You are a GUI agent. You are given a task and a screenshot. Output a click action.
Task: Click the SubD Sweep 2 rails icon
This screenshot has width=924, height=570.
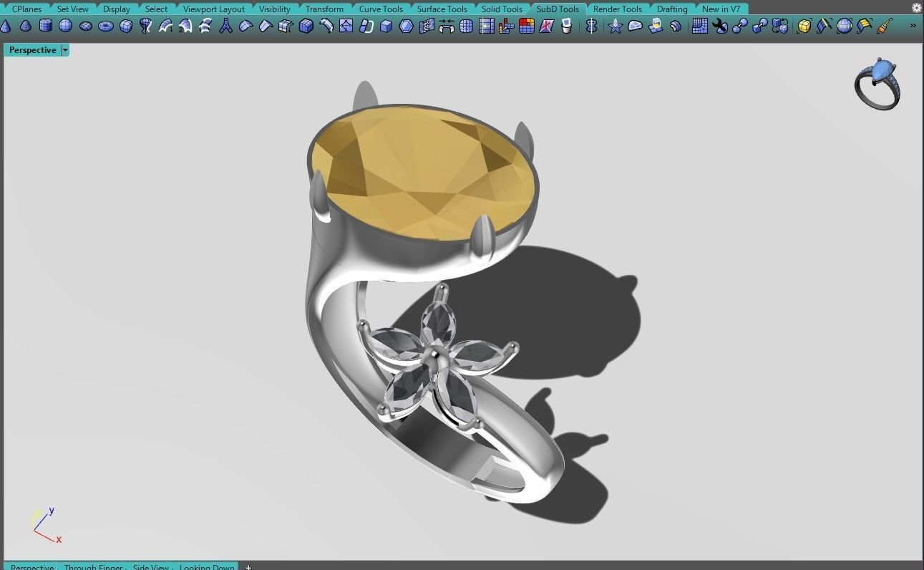[x=186, y=26]
